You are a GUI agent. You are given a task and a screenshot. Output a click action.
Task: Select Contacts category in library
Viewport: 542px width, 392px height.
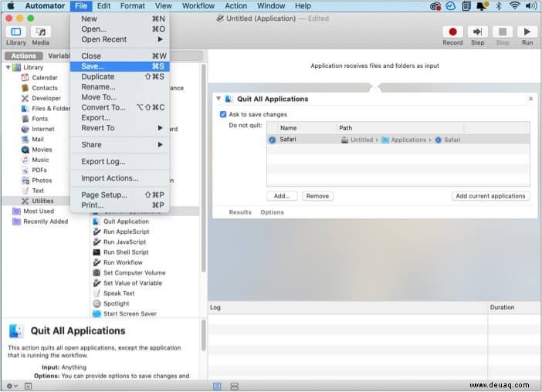(x=44, y=88)
